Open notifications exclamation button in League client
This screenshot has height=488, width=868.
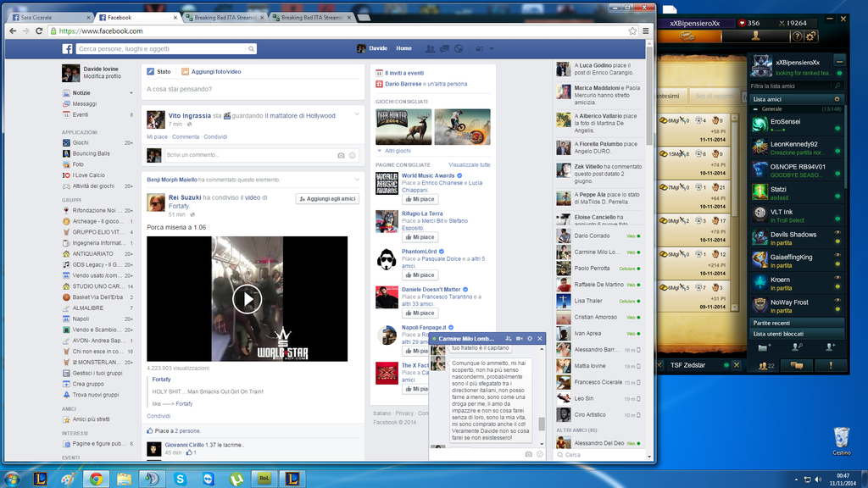click(831, 365)
